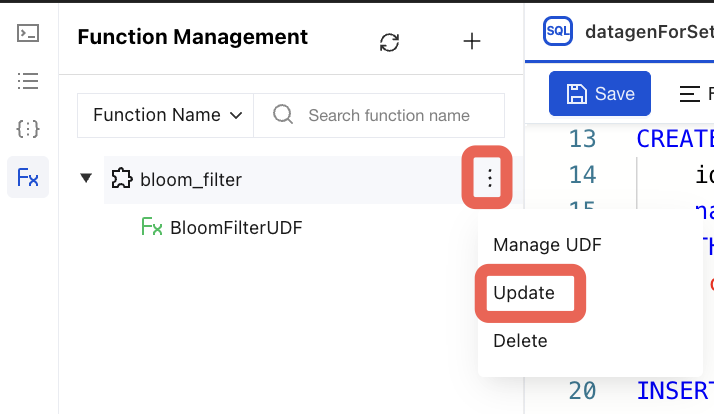Open bloom_filter three-dot more menu
Image resolution: width=714 pixels, height=414 pixels.
tap(489, 178)
